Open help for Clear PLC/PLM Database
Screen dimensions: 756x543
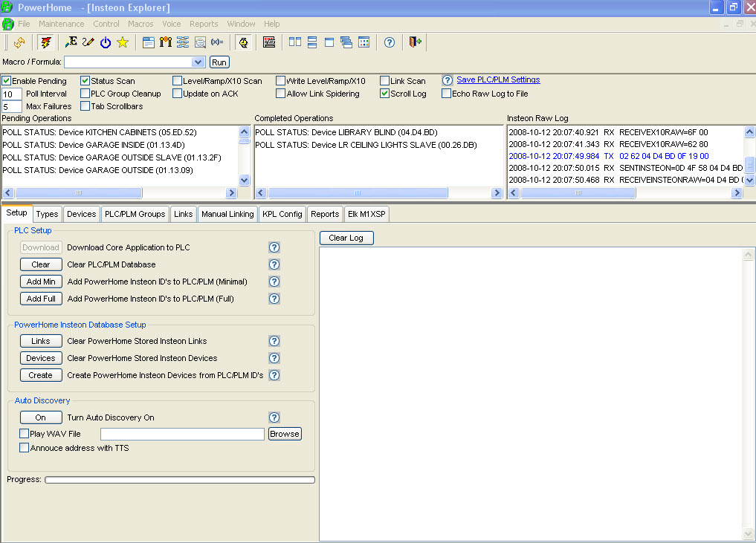274,264
